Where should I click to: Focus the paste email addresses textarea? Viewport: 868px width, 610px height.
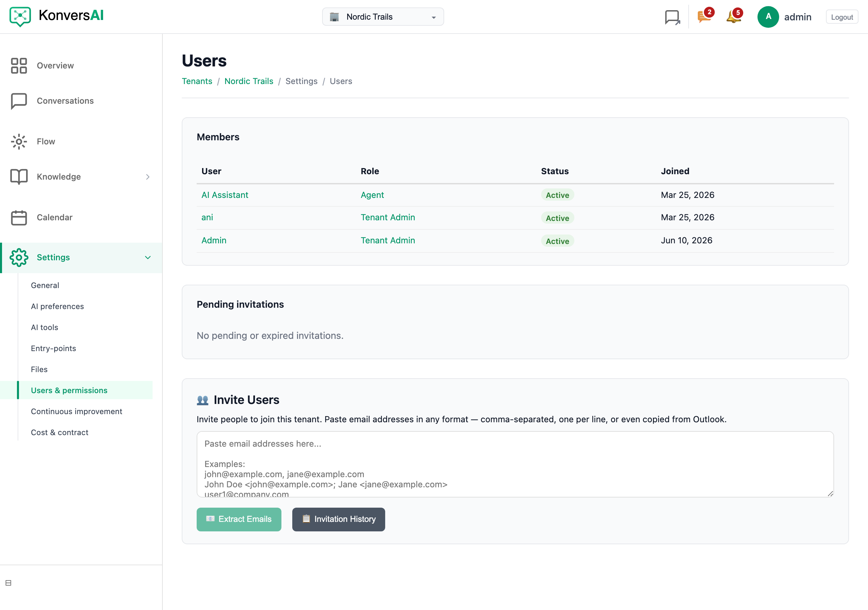(x=515, y=464)
